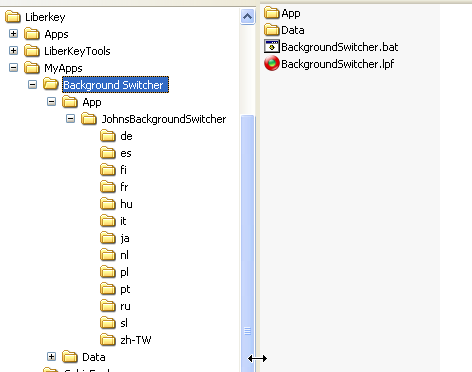472x372 pixels.
Task: Click the tree vertical scrollbar thumb
Action: click(247, 243)
